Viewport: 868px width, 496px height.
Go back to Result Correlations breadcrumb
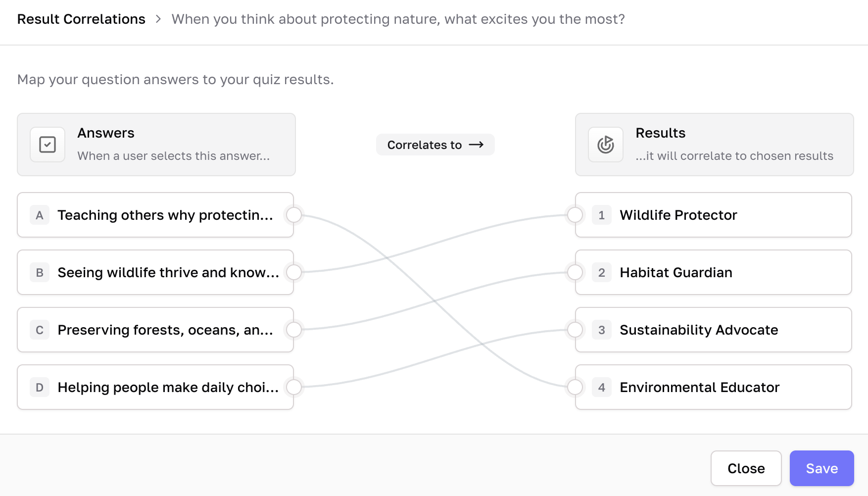81,19
